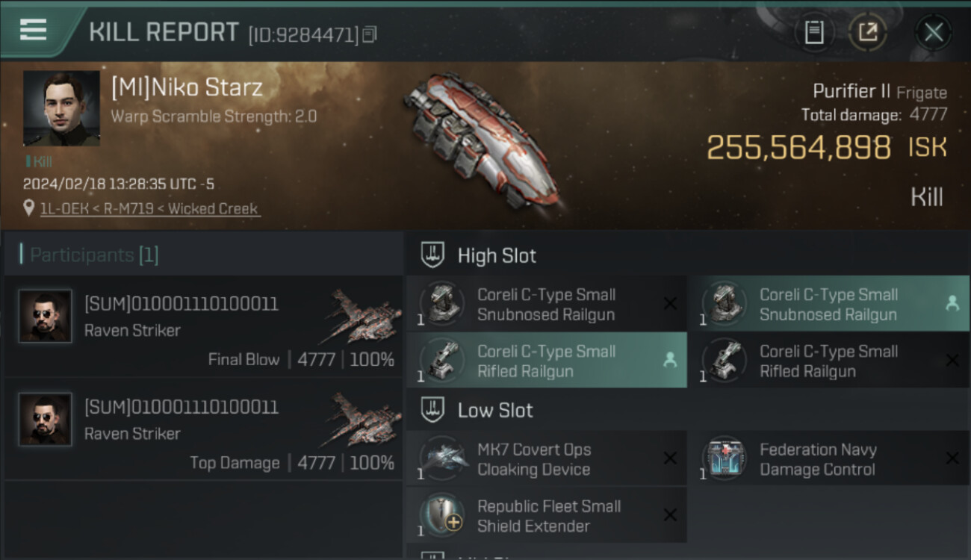
Task: View Niko Starz pilot portrait
Action: tap(61, 108)
